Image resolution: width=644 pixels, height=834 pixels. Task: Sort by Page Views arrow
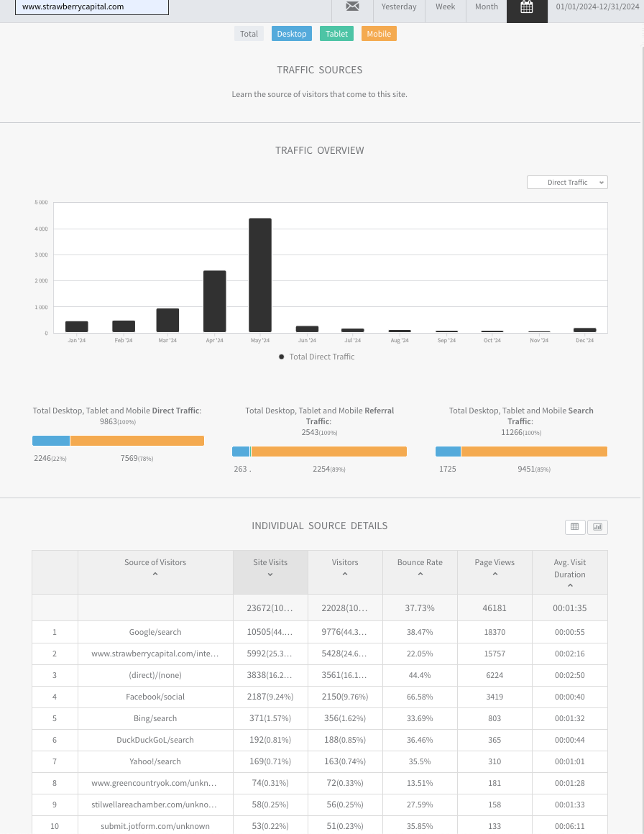tap(495, 574)
